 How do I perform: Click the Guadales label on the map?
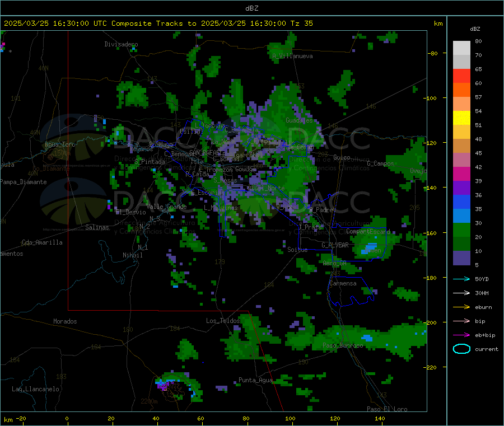pos(299,120)
